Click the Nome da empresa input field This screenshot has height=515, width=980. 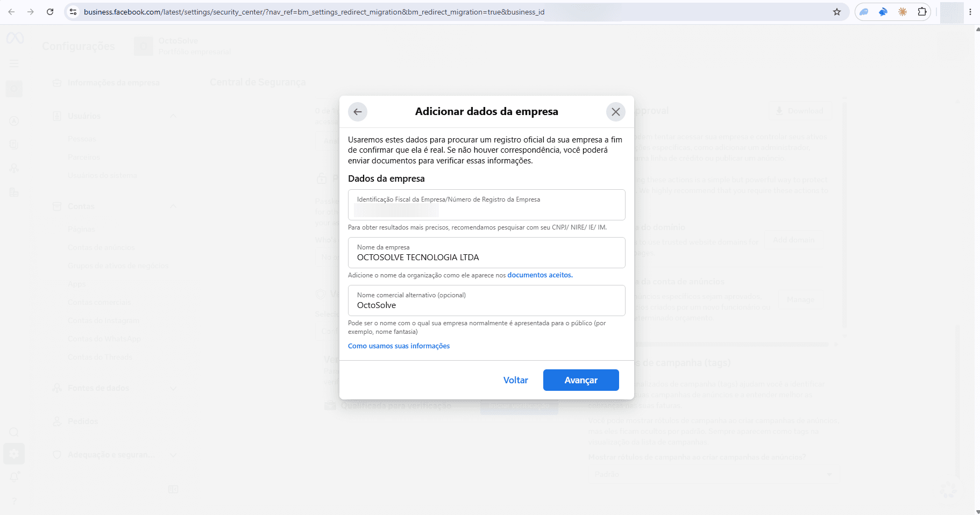click(x=486, y=253)
